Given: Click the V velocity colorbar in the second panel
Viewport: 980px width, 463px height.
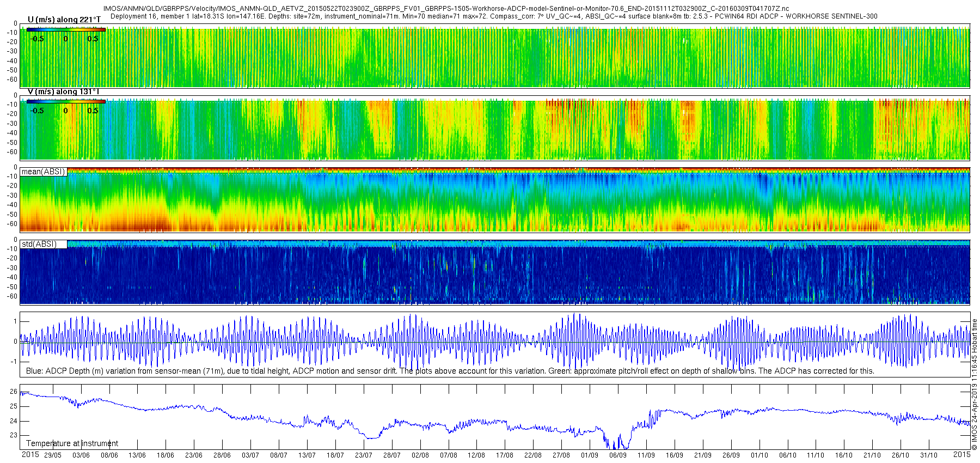Looking at the screenshot, I should click(x=66, y=101).
